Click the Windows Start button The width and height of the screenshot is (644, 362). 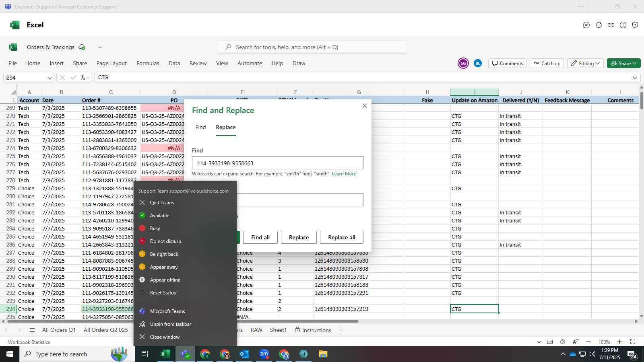pos(10,354)
